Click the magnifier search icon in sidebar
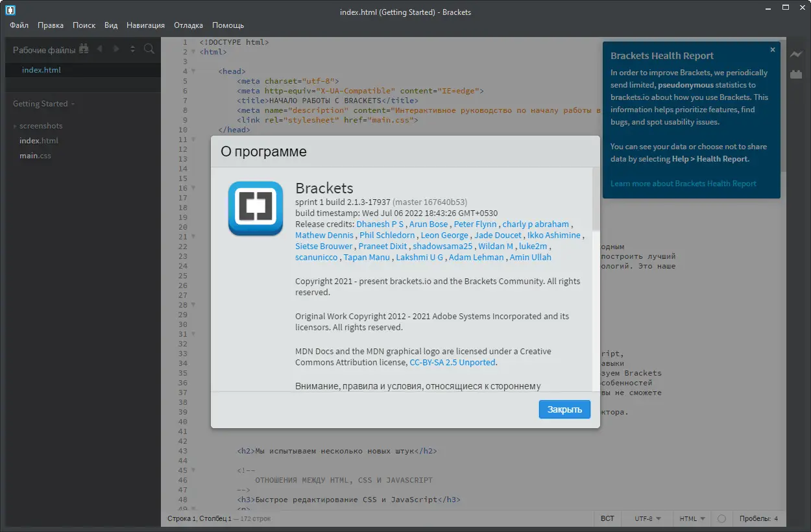Viewport: 811px width, 532px height. [149, 49]
